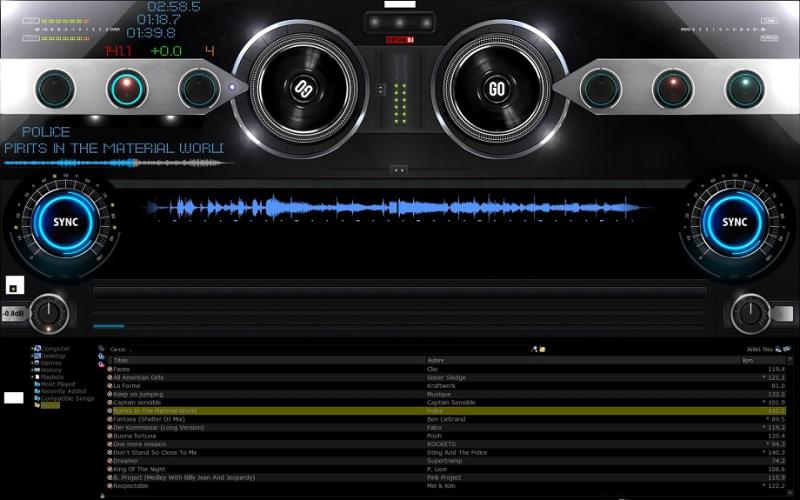The height and width of the screenshot is (500, 800).
Task: Click the green +0.0 pitch readout
Action: (x=166, y=51)
